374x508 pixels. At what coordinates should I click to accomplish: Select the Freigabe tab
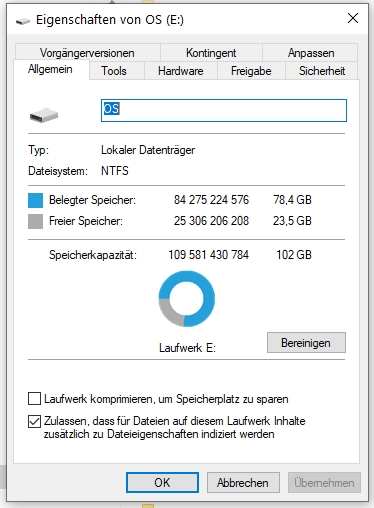point(251,71)
